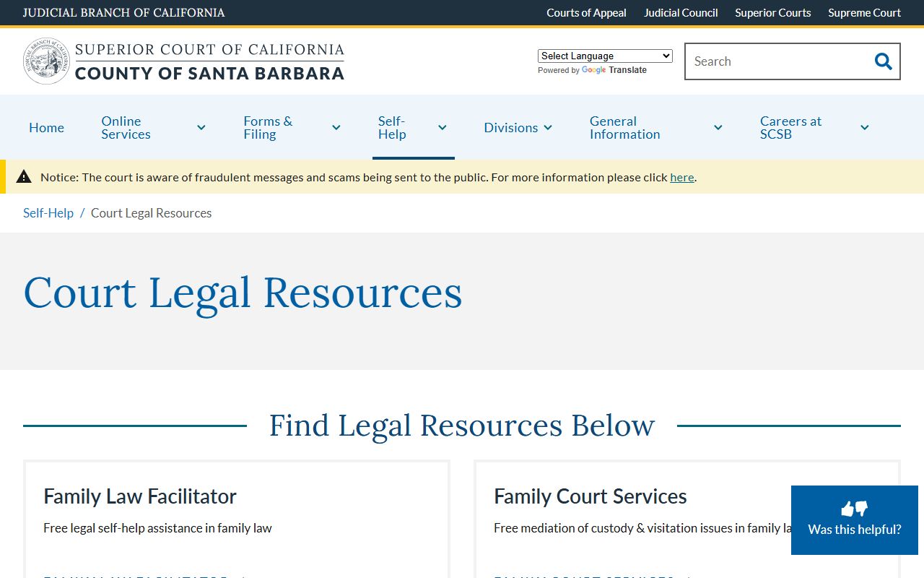Open the Family Court Services card heading

(x=590, y=496)
